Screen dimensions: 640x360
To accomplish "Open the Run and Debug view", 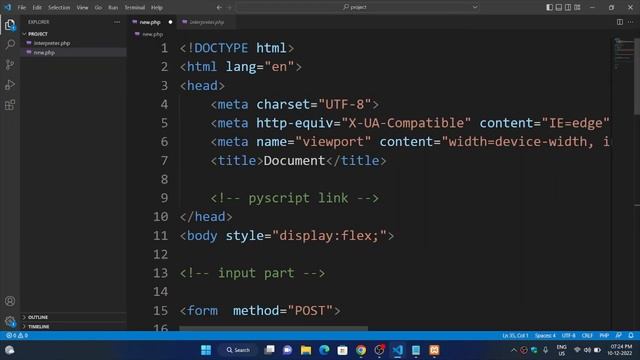I will point(10,85).
